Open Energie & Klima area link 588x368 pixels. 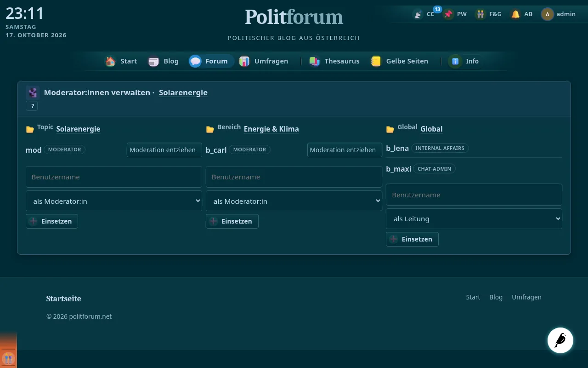pos(271,129)
